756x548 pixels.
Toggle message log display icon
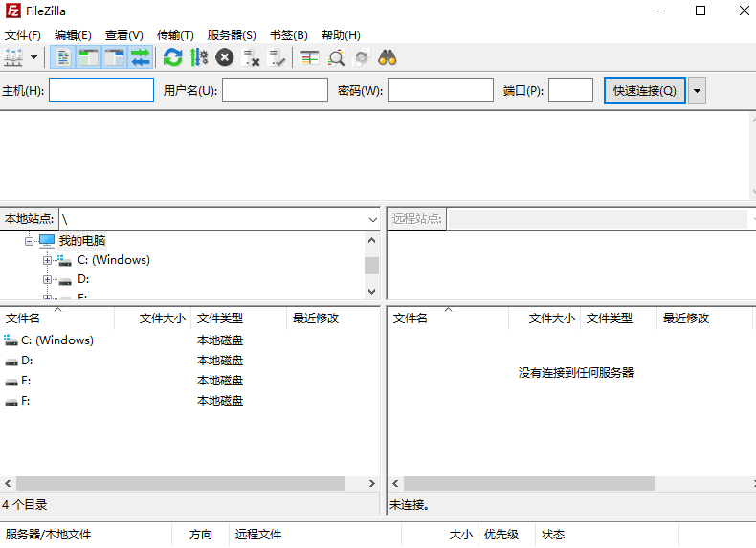[63, 57]
